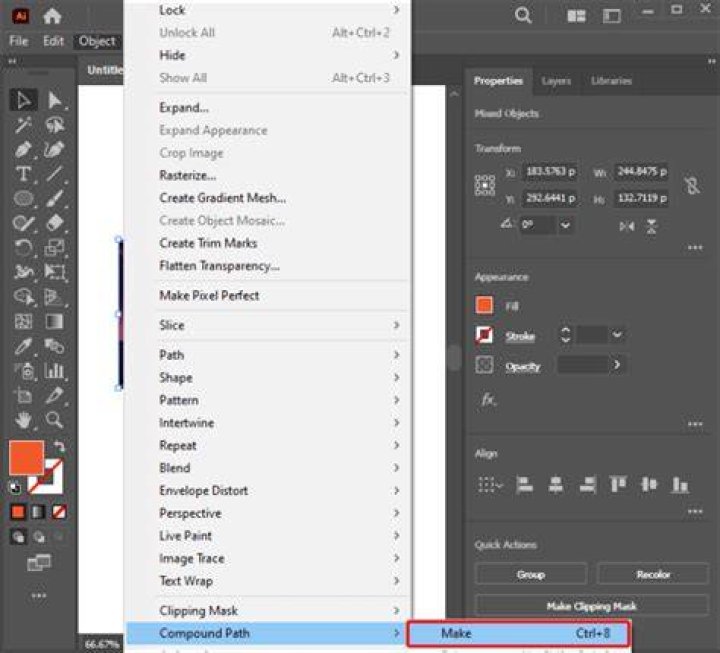Screen dimensions: 720x653
Task: Select the Artboard tool
Action: (x=23, y=395)
